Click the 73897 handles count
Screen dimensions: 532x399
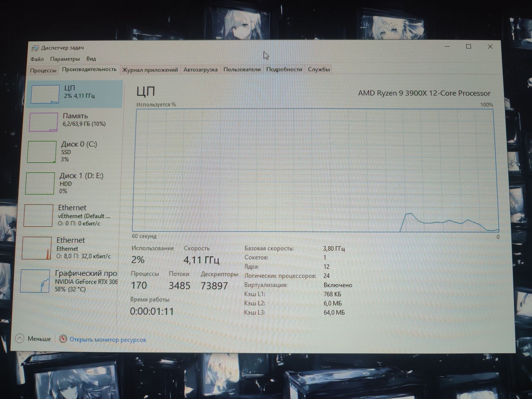pos(214,286)
